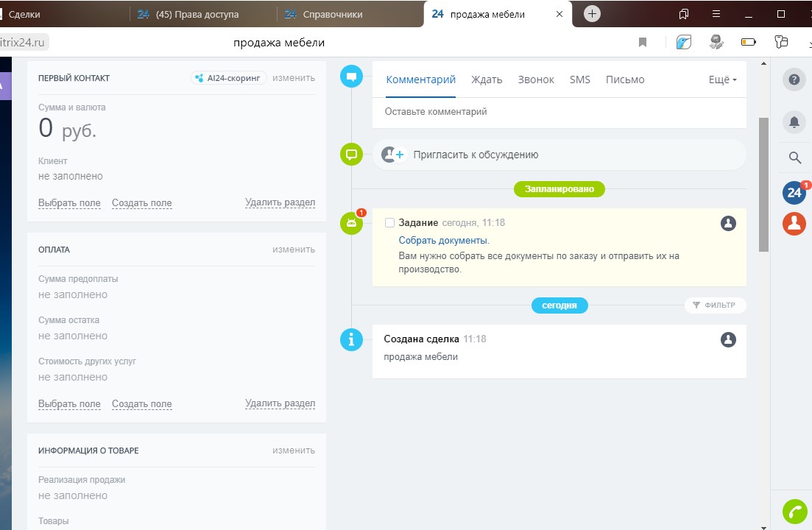Click Выбрать поле in ОПЛАТА section
Viewport: 812px width, 530px height.
click(x=69, y=403)
